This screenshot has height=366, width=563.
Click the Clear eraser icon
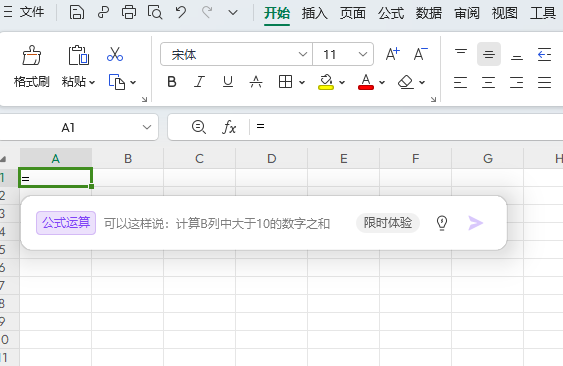point(406,82)
